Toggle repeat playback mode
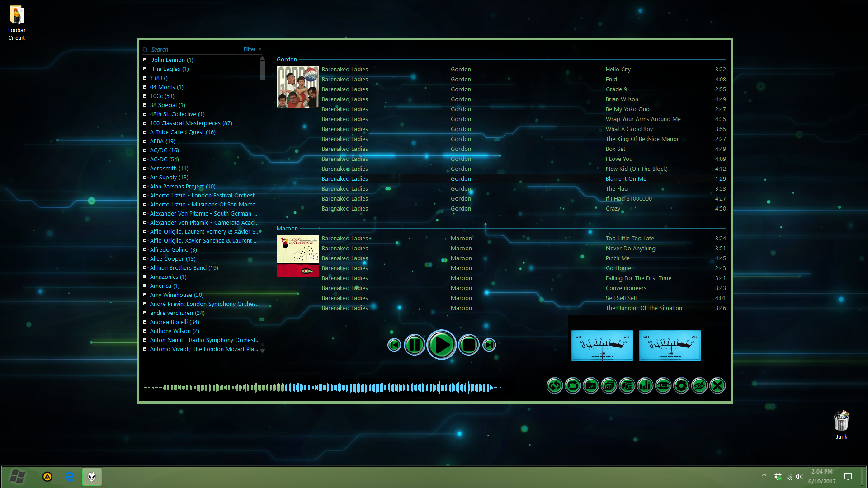The image size is (868, 488). point(573,385)
